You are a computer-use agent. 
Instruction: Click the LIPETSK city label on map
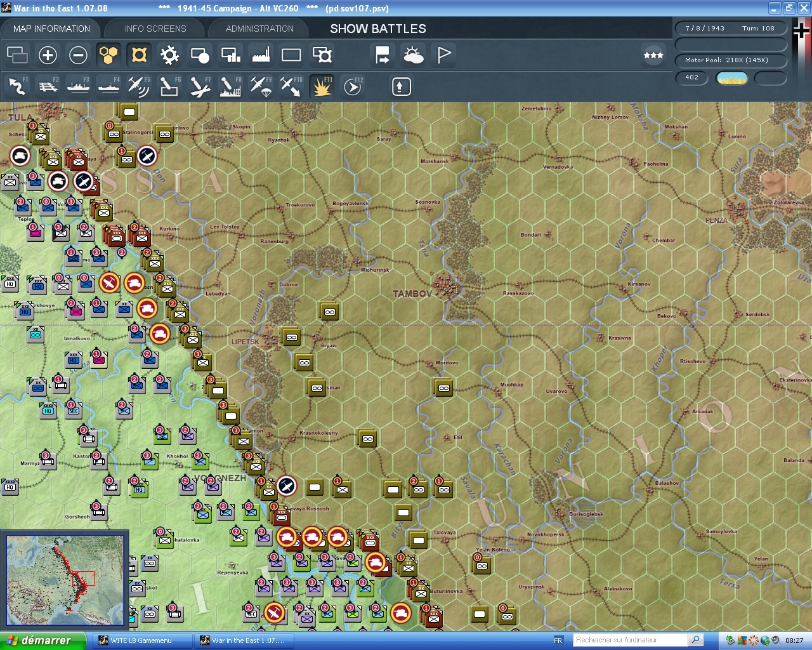click(x=245, y=342)
